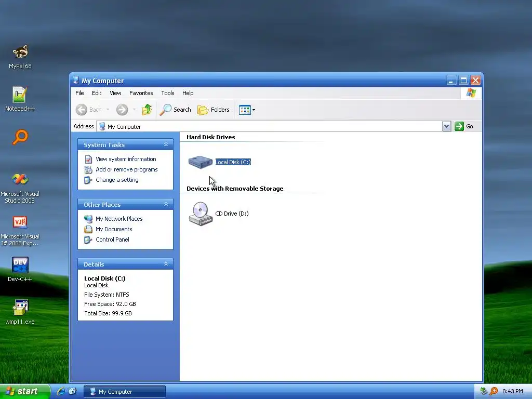Viewport: 532px width, 399px height.
Task: Select the CD Drive (D:) icon
Action: pyautogui.click(x=201, y=214)
